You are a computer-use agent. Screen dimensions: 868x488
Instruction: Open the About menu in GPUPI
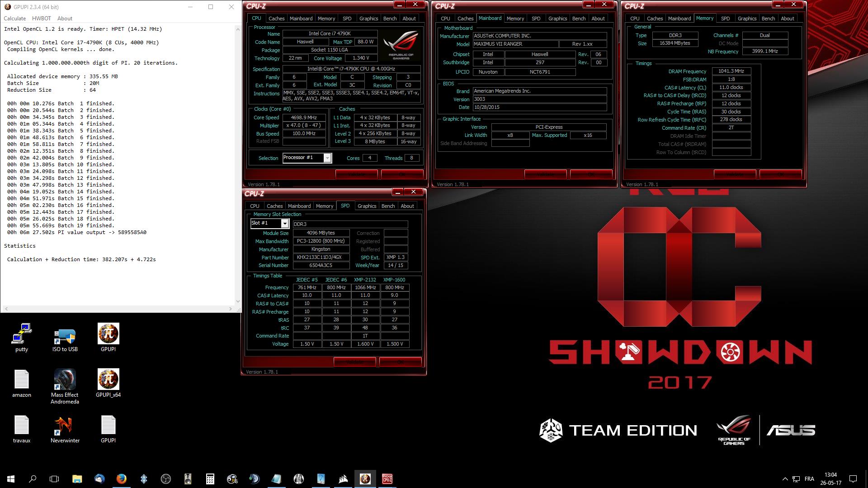[65, 19]
